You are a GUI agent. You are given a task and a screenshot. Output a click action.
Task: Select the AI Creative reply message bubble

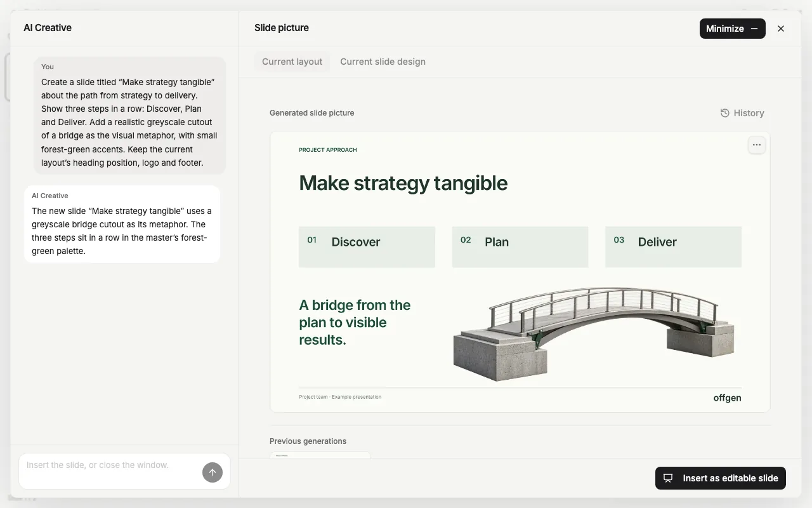point(122,224)
